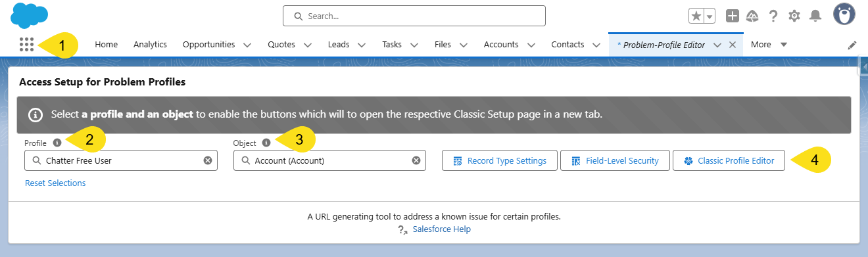Collapse the side panel arrow
The height and width of the screenshot is (257, 868).
(x=863, y=66)
